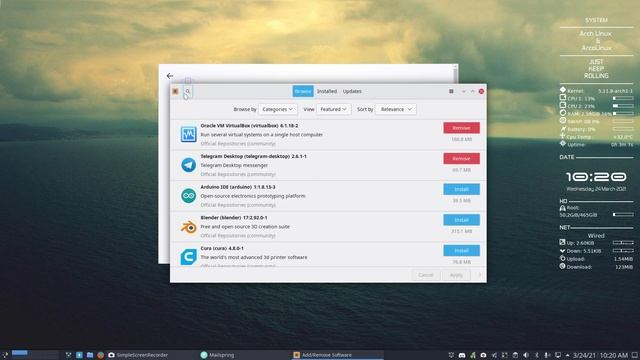Click the virtual desktop pager in taskbar
Viewport: 640px width, 360px height.
(x=35, y=355)
